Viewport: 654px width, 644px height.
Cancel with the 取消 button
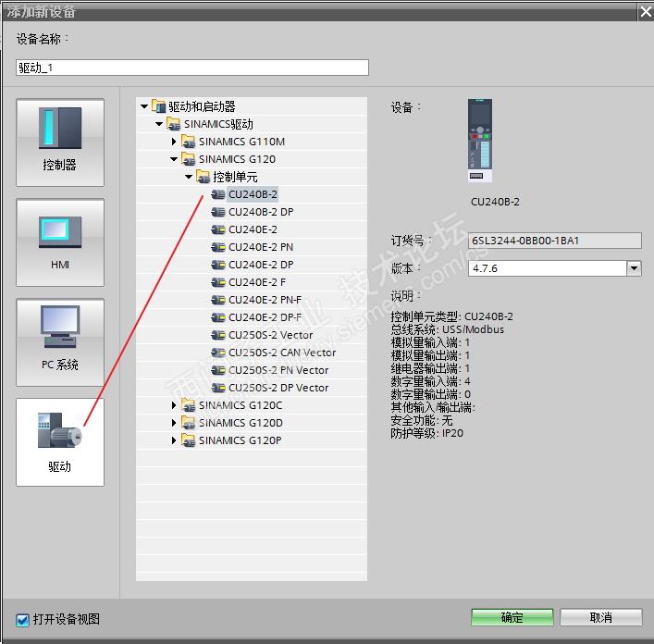click(601, 617)
